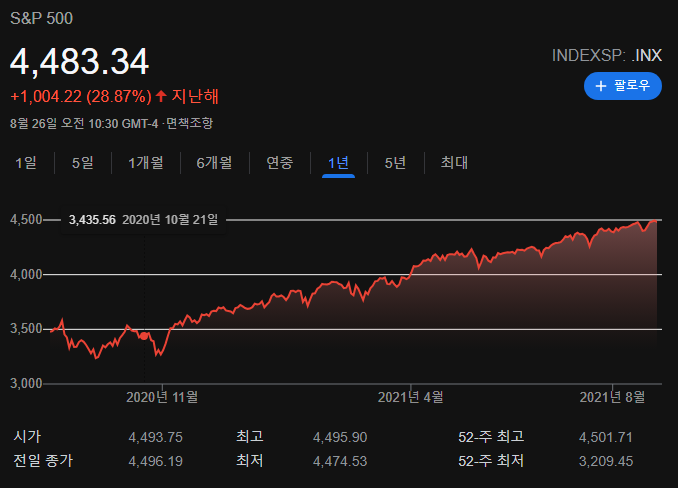Screen dimensions: 678x488
Task: Click the 전일 종가 label
Action: point(43,461)
